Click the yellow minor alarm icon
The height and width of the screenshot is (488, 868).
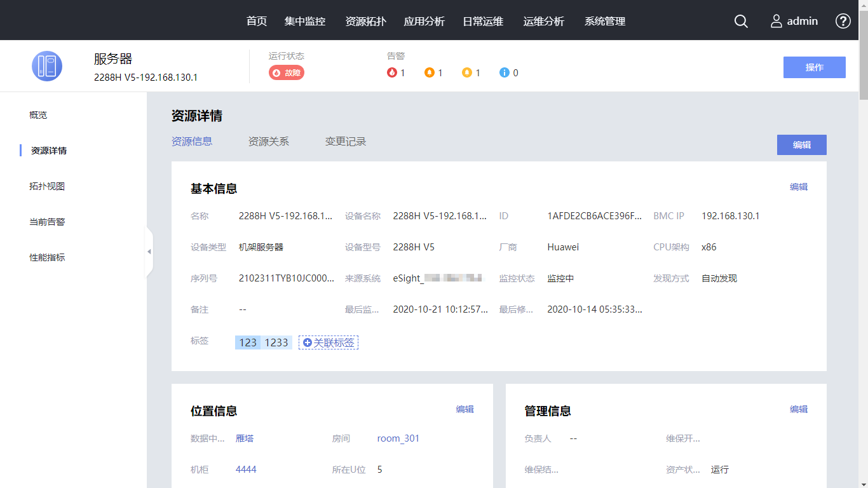(467, 72)
